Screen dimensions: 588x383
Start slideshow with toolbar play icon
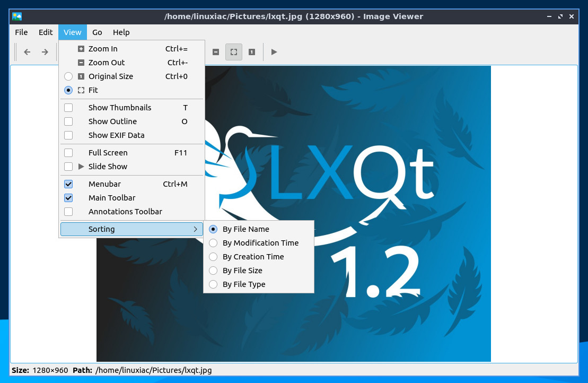[x=274, y=52]
